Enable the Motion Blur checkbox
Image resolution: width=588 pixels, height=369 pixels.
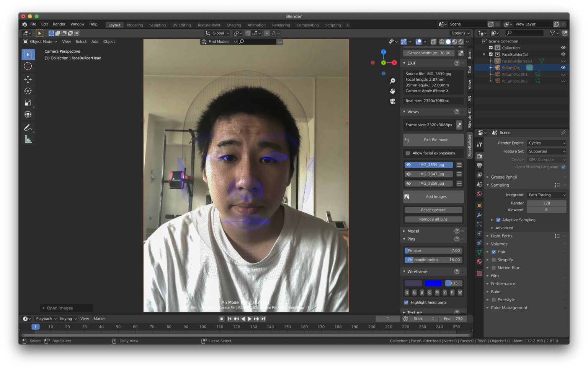[494, 268]
